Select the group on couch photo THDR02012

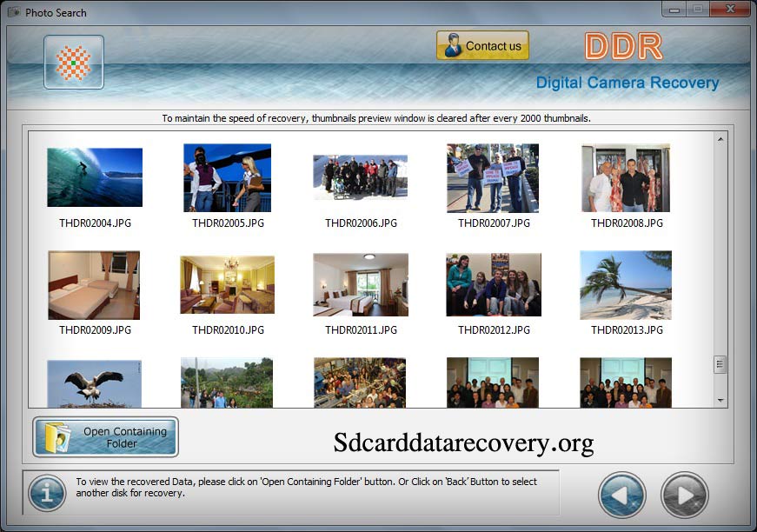tap(494, 285)
